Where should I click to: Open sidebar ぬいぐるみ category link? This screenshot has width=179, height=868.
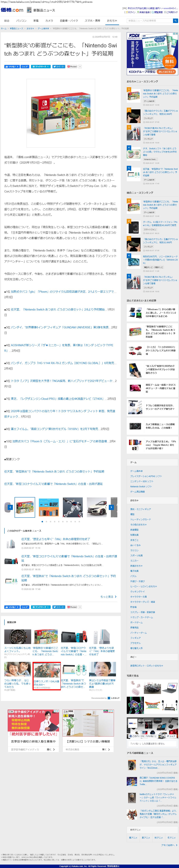(x=135, y=545)
